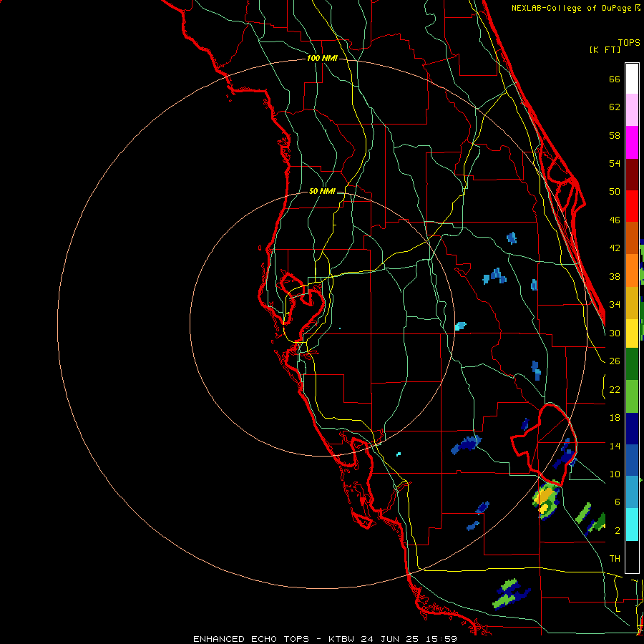Click the red Lake Okeechobee outline
Viewport: 644px width, 644px height.
click(545, 444)
